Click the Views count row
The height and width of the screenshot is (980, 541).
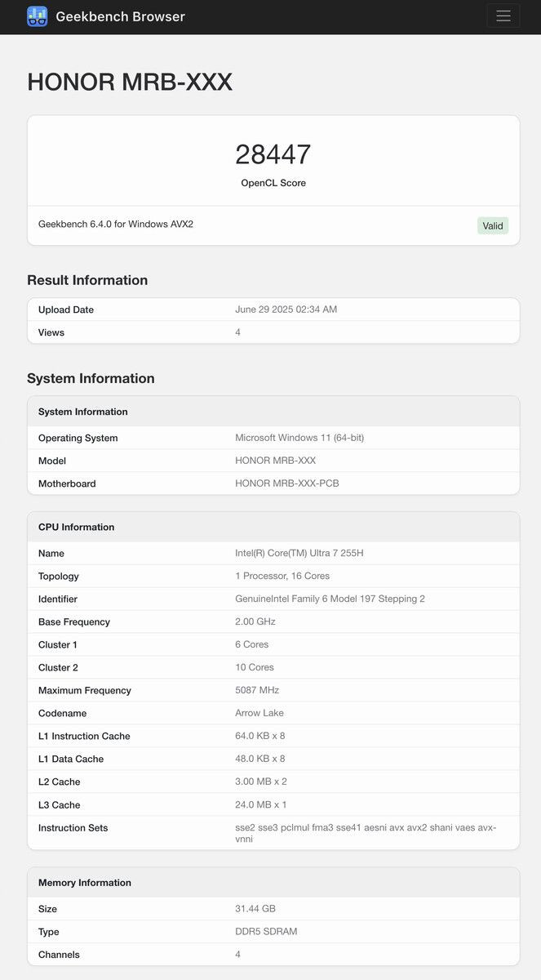click(273, 332)
